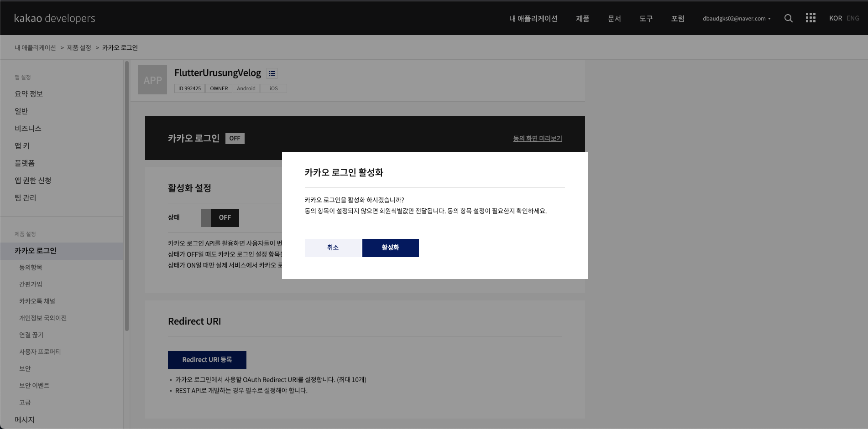868x429 pixels.
Task: Switch language to ENG
Action: tap(852, 18)
